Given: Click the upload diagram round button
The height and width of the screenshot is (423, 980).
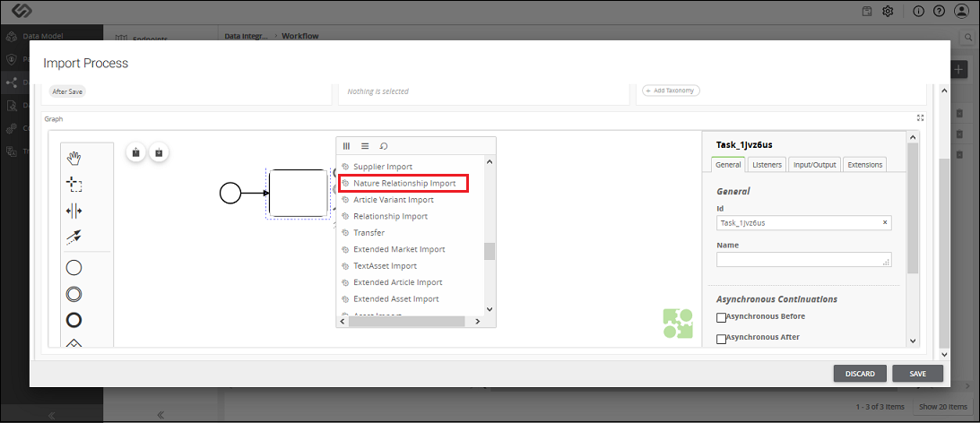Looking at the screenshot, I should click(136, 151).
